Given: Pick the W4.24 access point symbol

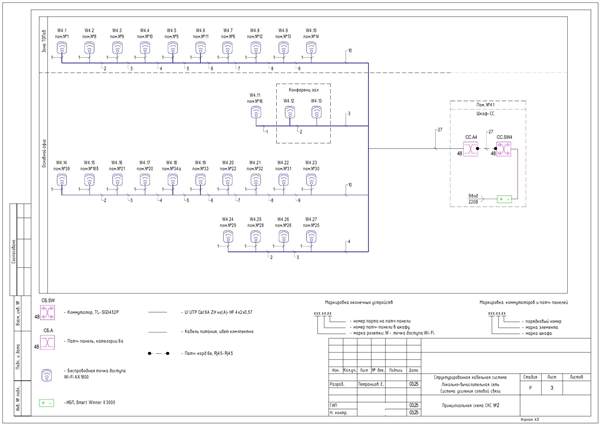Looking at the screenshot, I should tap(228, 237).
